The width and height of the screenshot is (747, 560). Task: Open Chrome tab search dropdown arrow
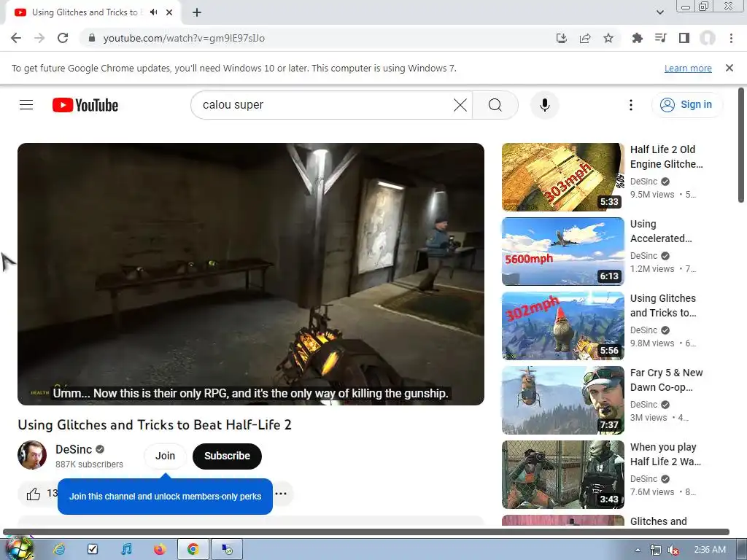(x=659, y=12)
